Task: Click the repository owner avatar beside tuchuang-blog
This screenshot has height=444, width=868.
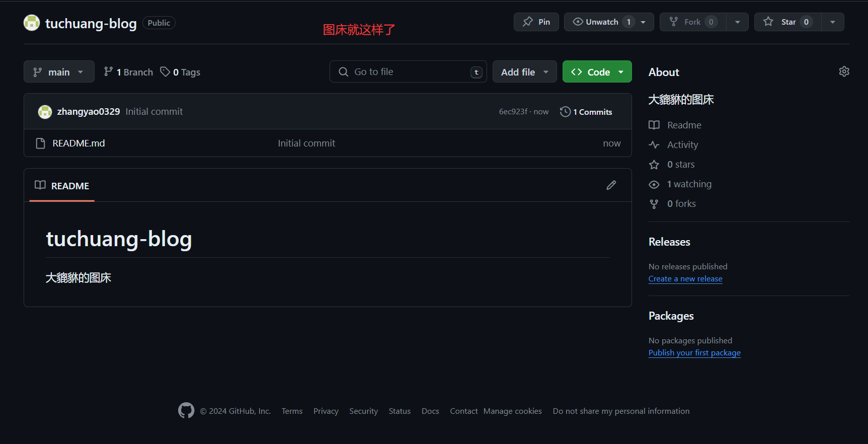Action: [x=32, y=23]
